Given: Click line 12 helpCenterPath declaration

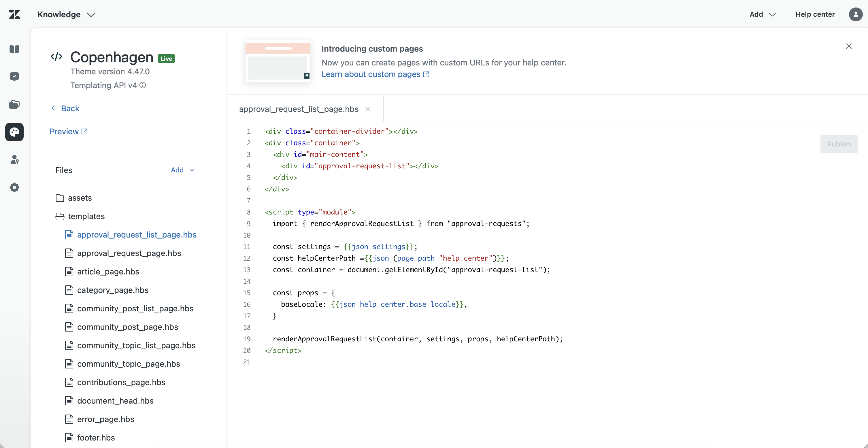Looking at the screenshot, I should point(390,258).
